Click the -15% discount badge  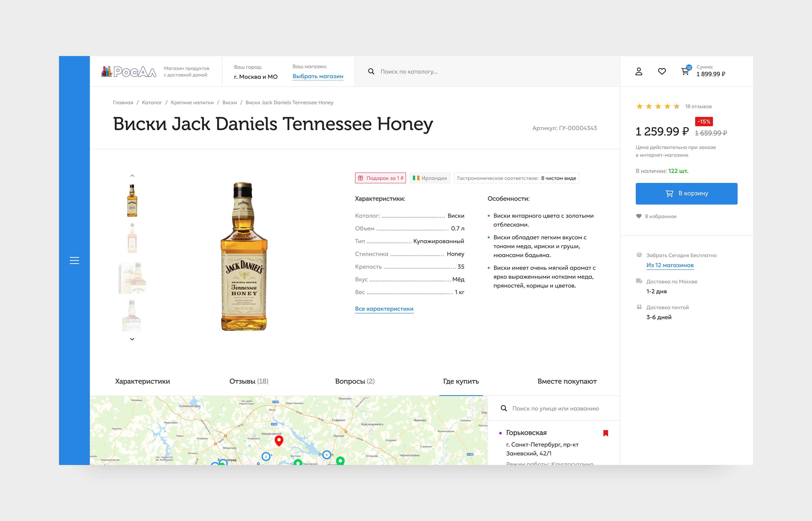(x=704, y=121)
